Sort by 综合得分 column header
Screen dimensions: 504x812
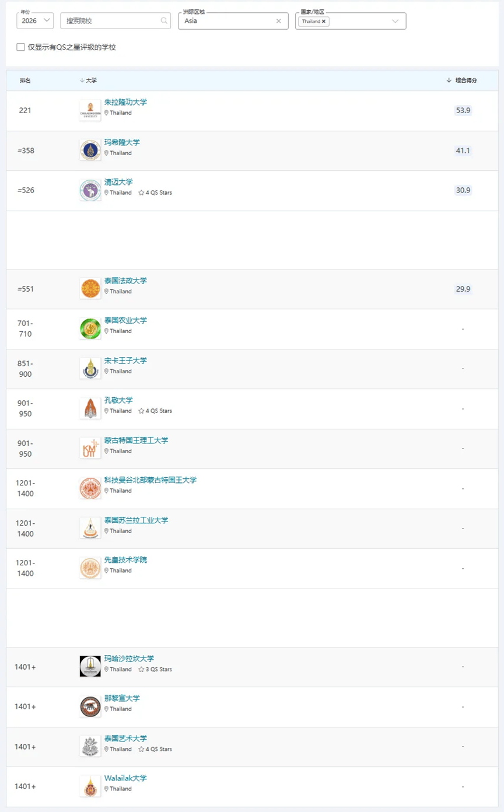click(x=462, y=80)
